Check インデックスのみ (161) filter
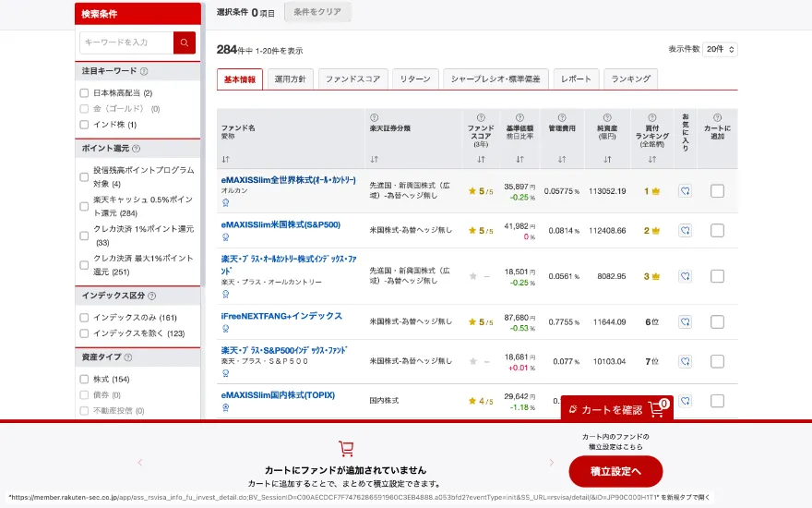This screenshot has height=508, width=812. click(x=84, y=318)
